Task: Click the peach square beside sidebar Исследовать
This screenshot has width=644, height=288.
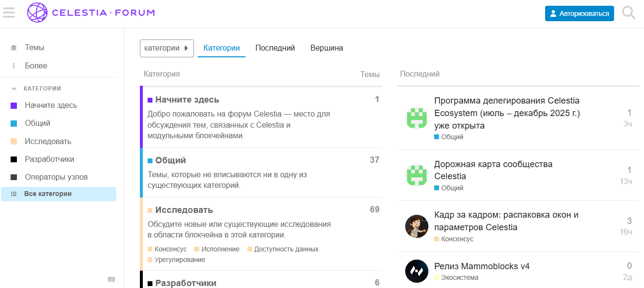Action: pos(14,142)
